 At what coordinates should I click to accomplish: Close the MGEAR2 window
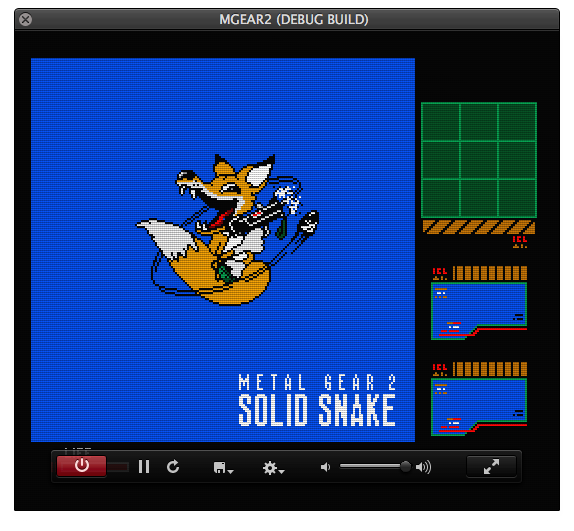[26, 19]
